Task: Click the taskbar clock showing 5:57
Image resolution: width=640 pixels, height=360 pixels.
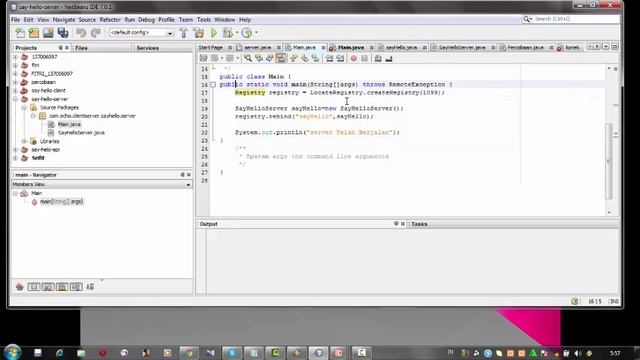Action: pos(615,353)
